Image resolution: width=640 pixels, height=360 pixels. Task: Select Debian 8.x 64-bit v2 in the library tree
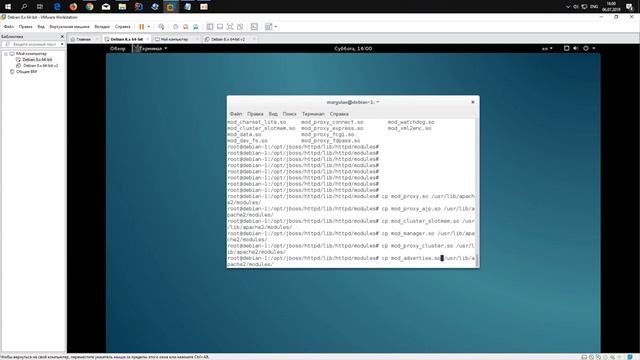coord(40,65)
